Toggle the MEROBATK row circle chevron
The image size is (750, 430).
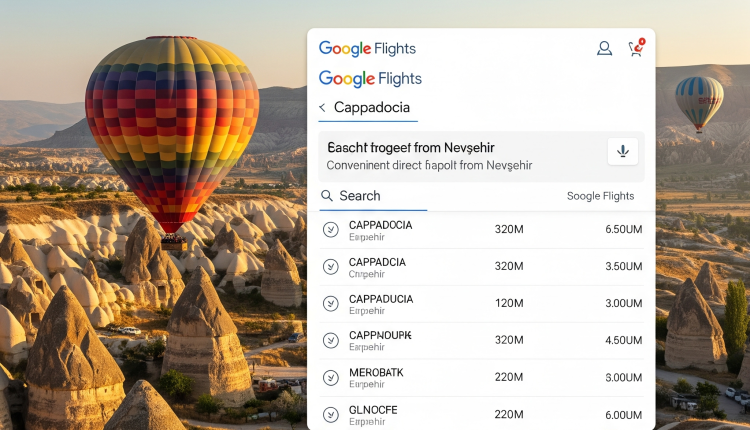[330, 378]
